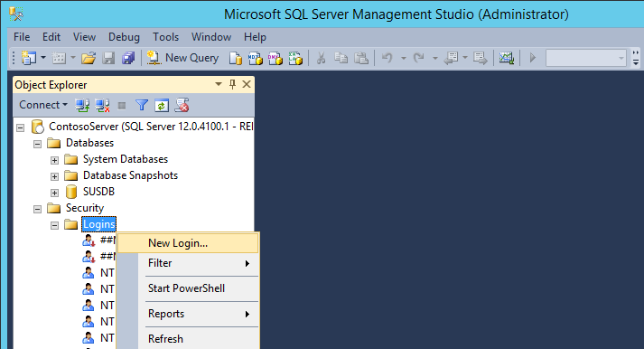Open the Tools menu

pos(166,37)
